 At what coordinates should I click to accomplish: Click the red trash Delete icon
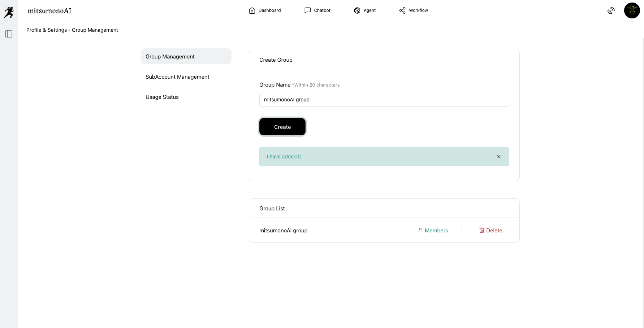tap(482, 230)
